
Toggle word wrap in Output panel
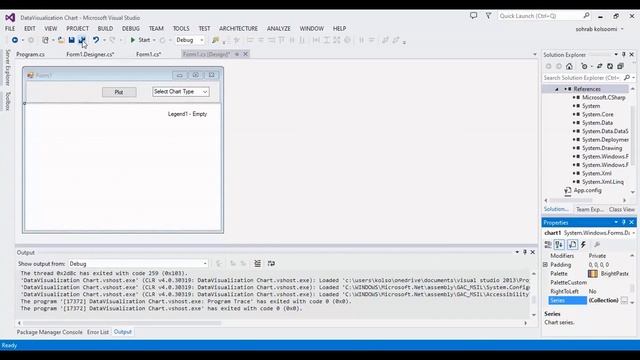pyautogui.click(x=271, y=264)
